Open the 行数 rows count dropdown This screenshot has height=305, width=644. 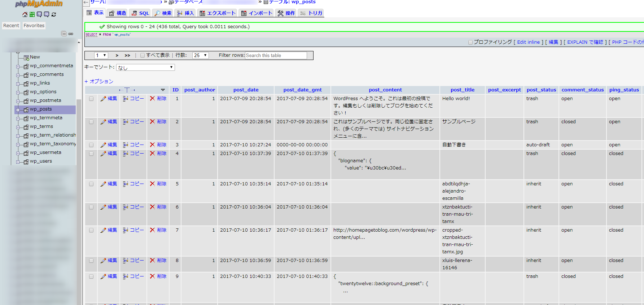pyautogui.click(x=201, y=55)
